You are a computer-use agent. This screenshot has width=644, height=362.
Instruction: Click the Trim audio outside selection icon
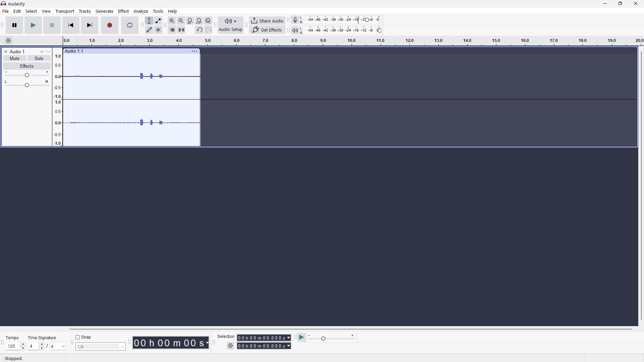[x=172, y=30]
